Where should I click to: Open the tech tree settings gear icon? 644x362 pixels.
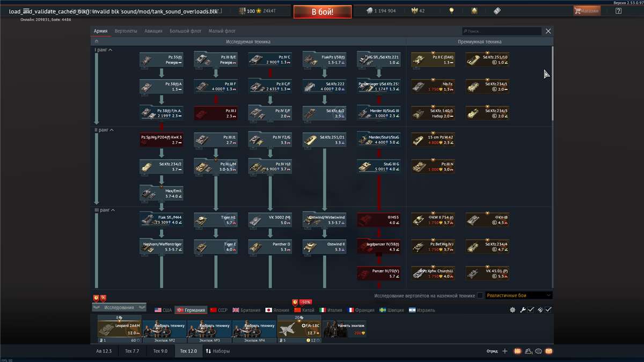[x=513, y=310]
